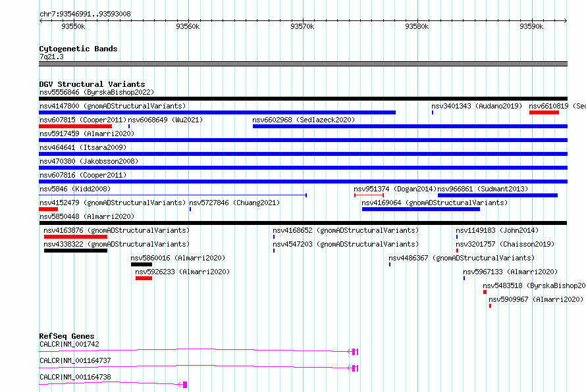This screenshot has width=586, height=392.
Task: Select the red nsv4163876 variant bar
Action: (76, 237)
